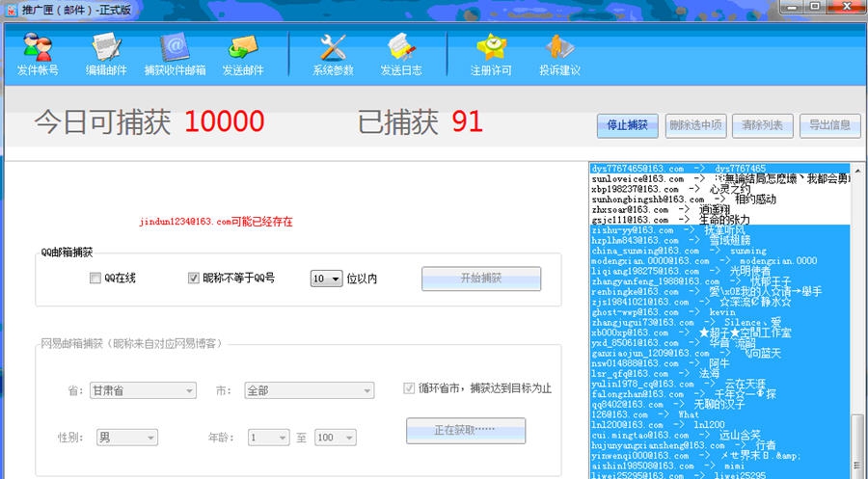This screenshot has height=479, width=868.
Task: Select list row sunhongbingshb@163.com
Action: click(x=719, y=200)
